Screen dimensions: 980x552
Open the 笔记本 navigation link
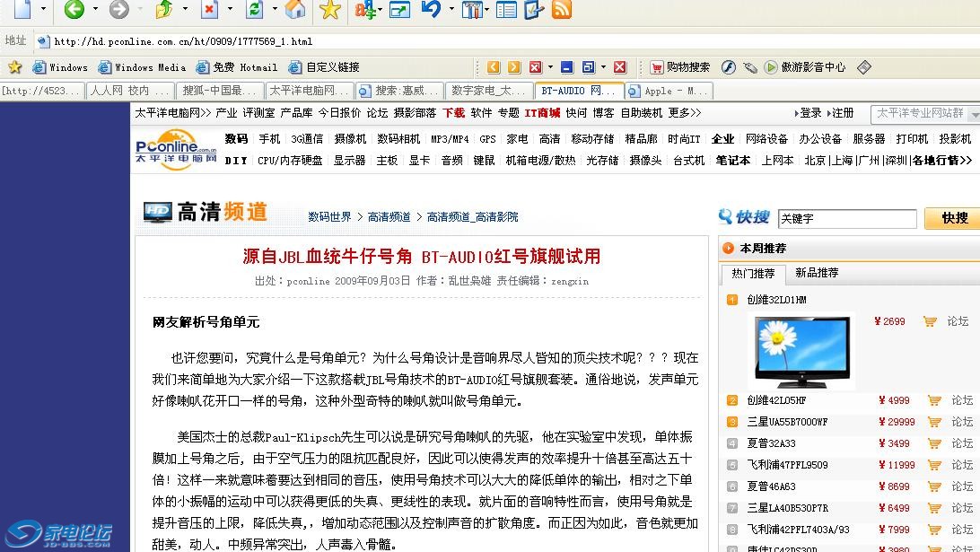coord(732,160)
